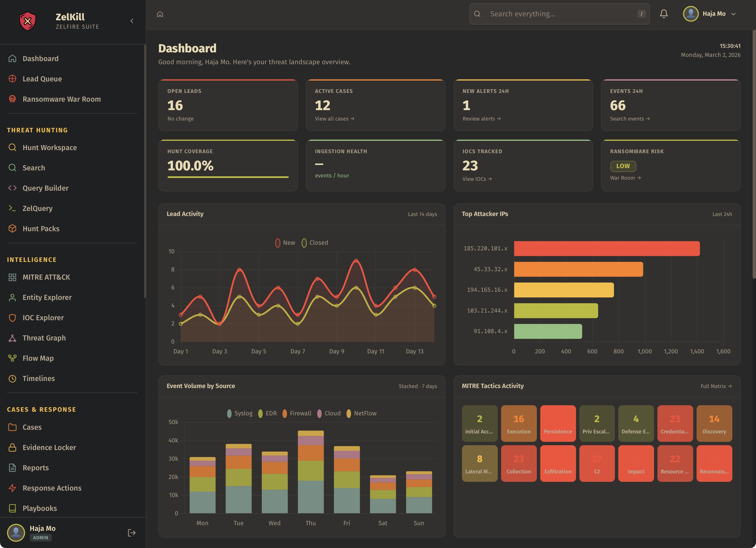Toggle the Closed series in Lead Activity legend
This screenshot has height=548, width=756.
pyautogui.click(x=315, y=243)
